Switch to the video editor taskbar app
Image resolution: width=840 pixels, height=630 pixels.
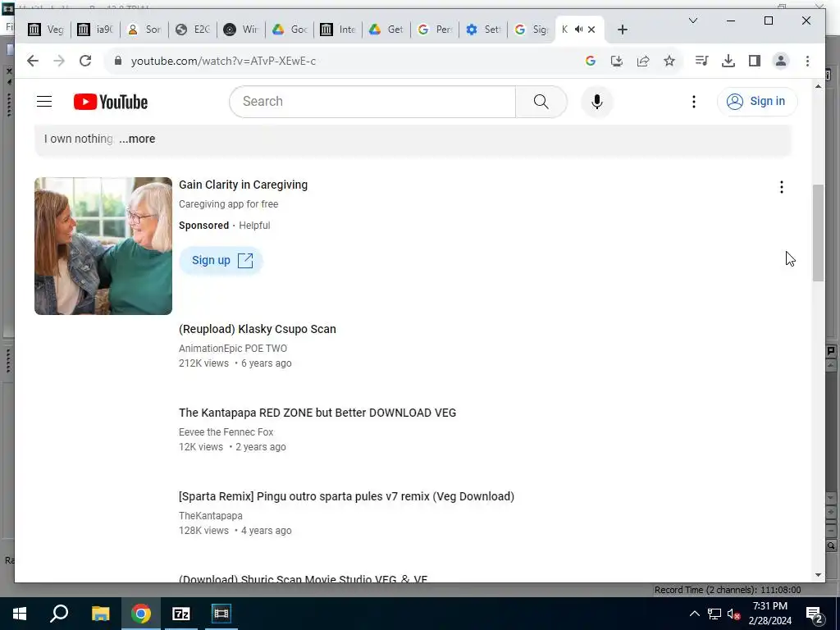coord(221,614)
